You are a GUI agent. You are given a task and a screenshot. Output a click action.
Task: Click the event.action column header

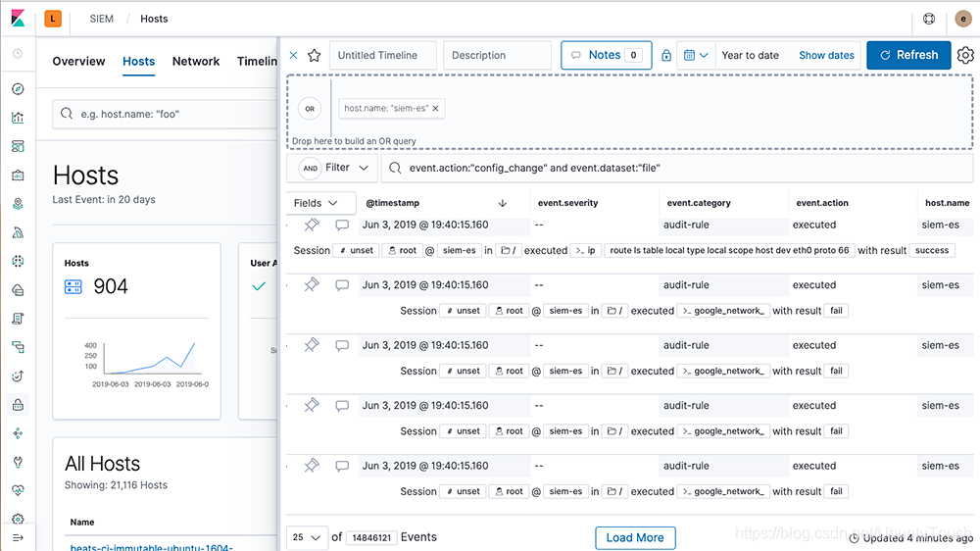(x=822, y=203)
